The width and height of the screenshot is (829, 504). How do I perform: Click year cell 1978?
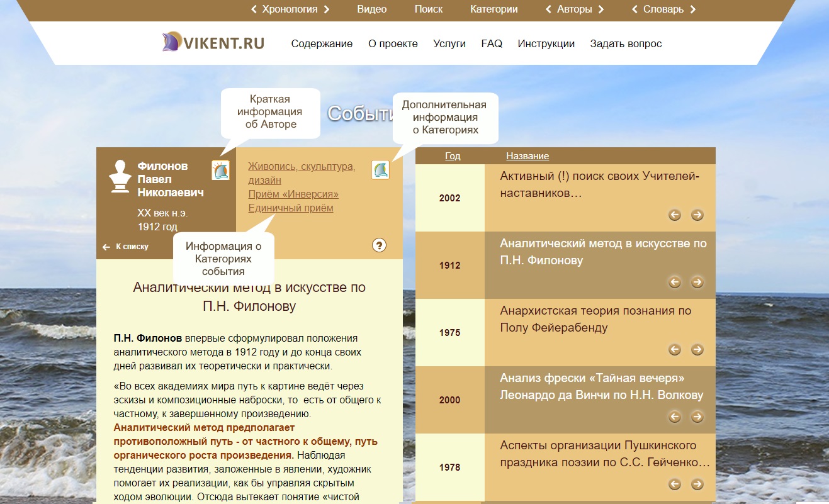(x=450, y=468)
